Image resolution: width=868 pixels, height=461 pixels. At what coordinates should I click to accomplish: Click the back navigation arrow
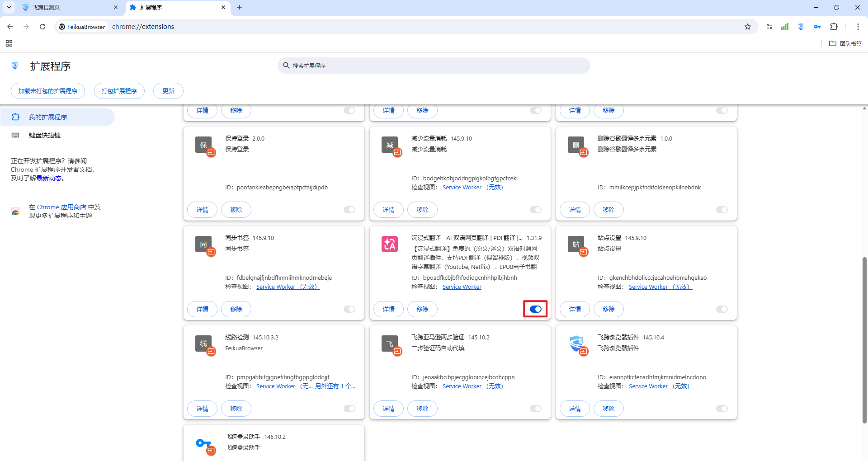[10, 27]
